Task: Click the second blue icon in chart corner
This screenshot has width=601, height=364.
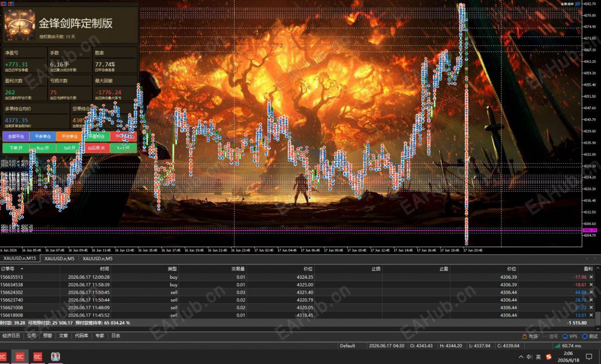Action: [x=11, y=4]
